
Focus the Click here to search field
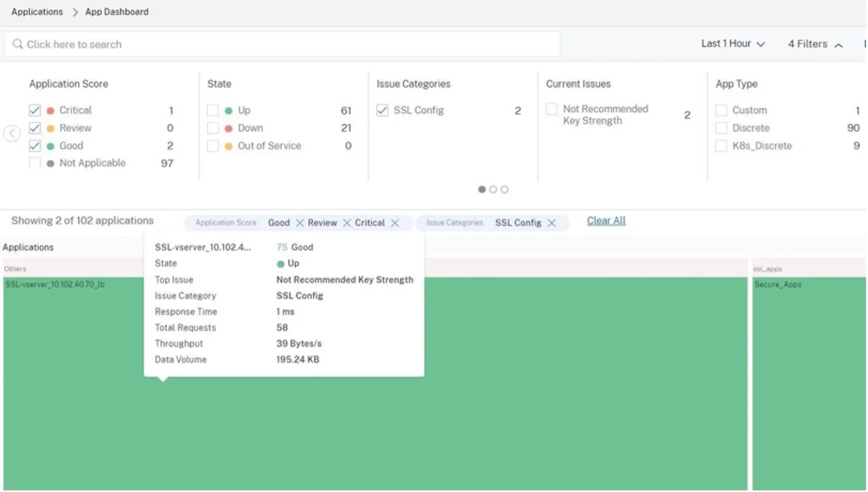coord(282,45)
